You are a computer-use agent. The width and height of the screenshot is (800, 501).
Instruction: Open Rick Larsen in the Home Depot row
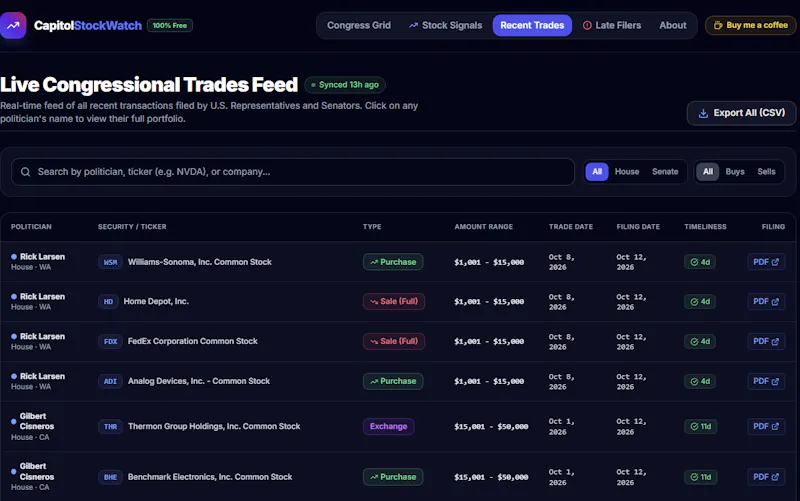click(x=42, y=296)
